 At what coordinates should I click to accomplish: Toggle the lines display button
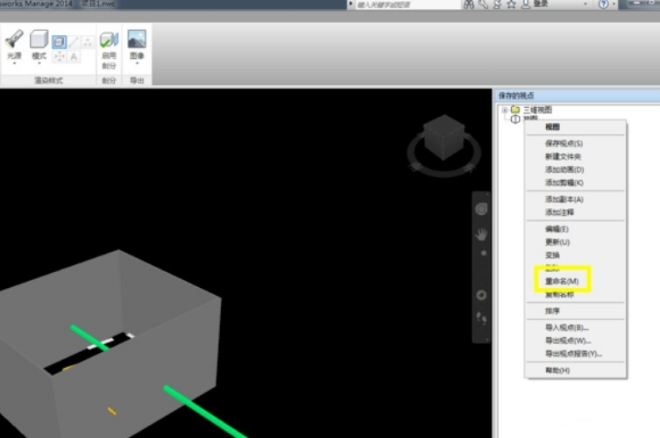[74, 42]
